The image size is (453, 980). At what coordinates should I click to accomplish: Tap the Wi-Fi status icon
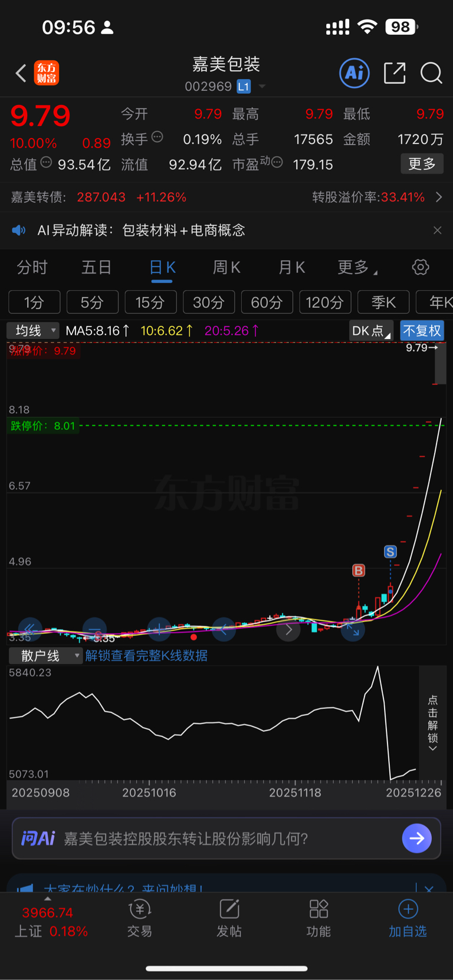coord(367,27)
